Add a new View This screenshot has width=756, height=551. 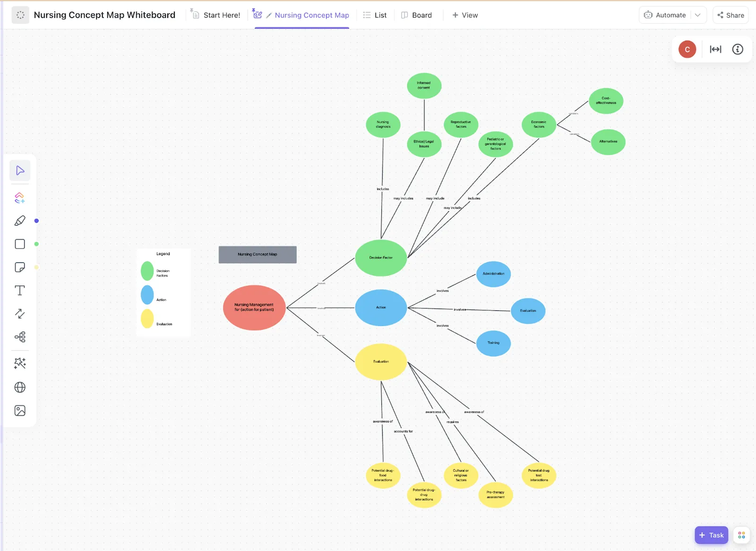pos(465,15)
